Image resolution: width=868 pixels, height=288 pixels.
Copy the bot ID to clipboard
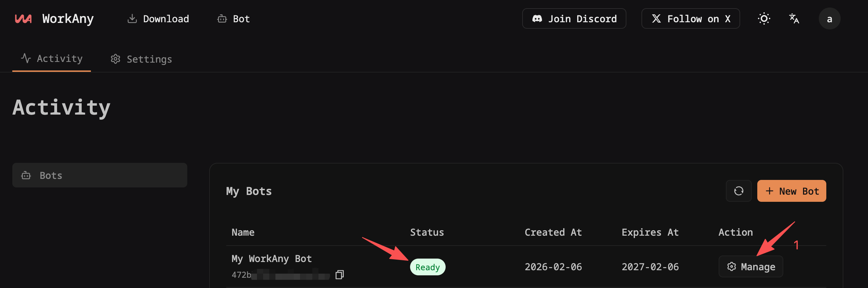click(x=340, y=275)
